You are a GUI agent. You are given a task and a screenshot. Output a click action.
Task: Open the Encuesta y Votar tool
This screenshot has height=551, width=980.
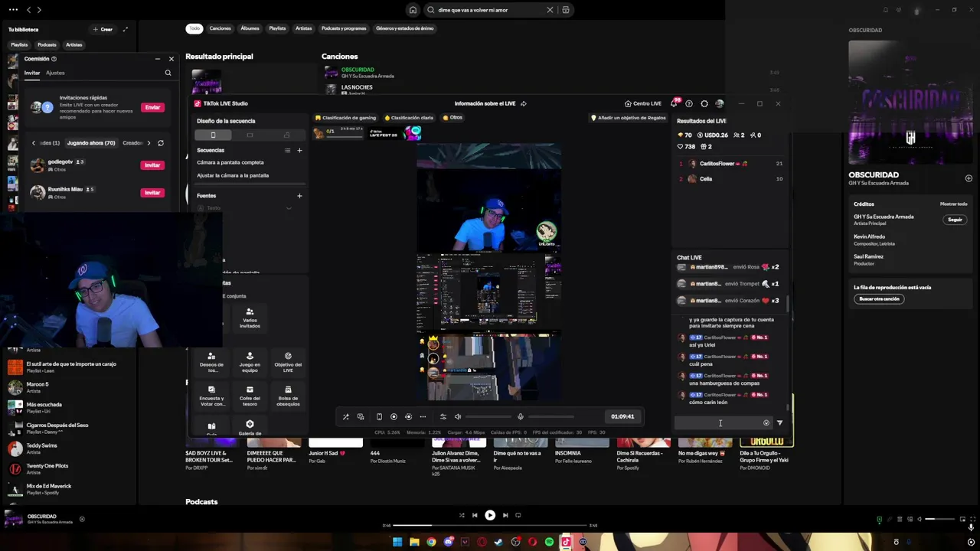pyautogui.click(x=211, y=395)
